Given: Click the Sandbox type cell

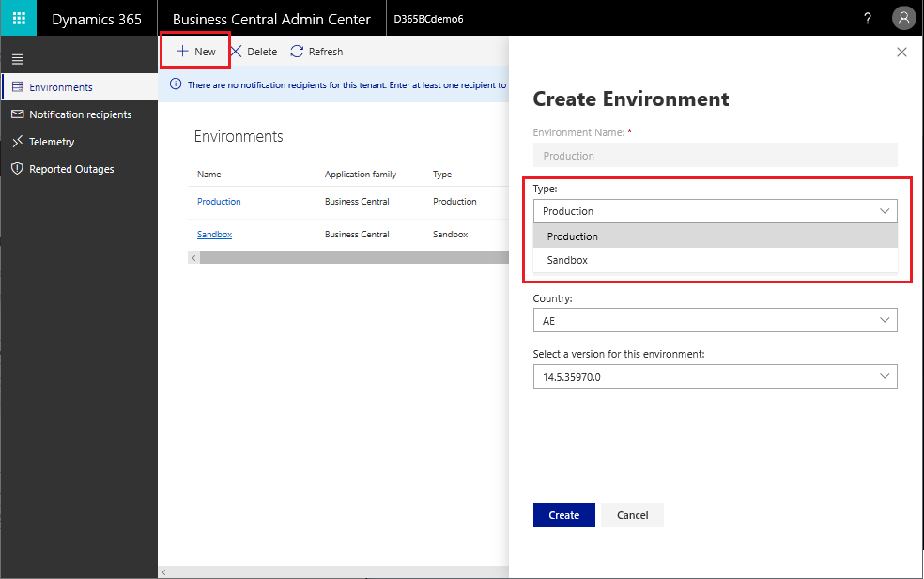Looking at the screenshot, I should (x=450, y=235).
